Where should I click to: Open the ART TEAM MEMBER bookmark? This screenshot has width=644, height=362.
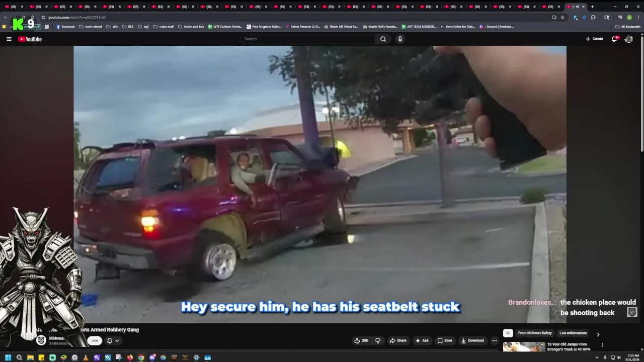tap(419, 27)
